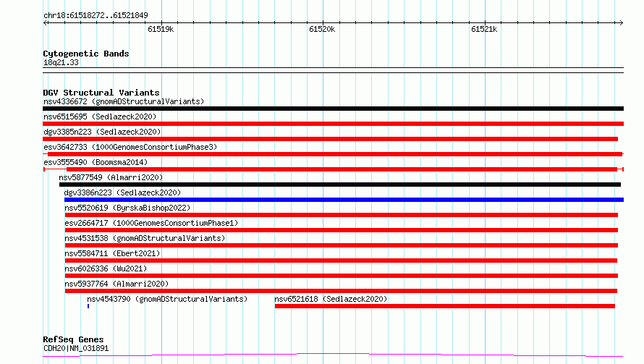This screenshot has width=644, height=364.
Task: Click the right arrow end of ruler
Action: pos(621,23)
